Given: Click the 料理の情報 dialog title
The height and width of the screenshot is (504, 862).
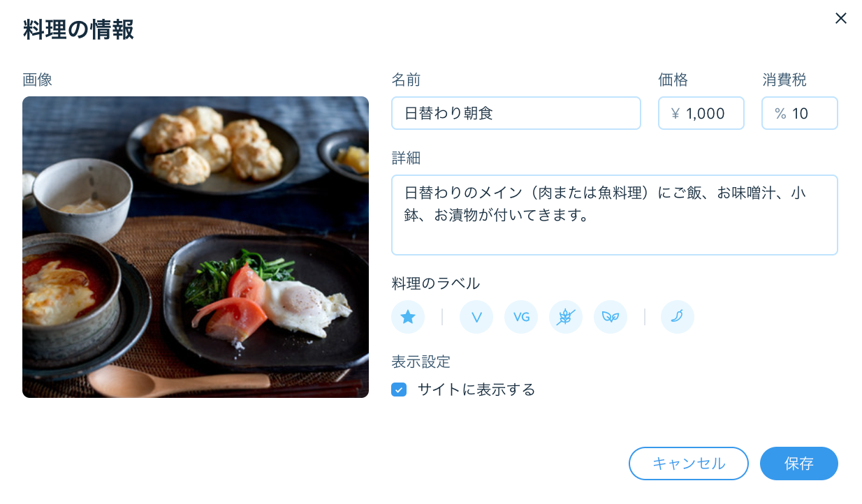Looking at the screenshot, I should (78, 30).
